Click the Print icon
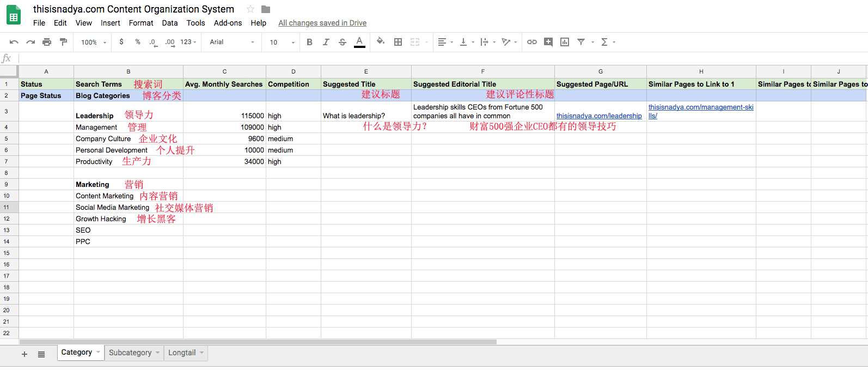 tap(47, 42)
